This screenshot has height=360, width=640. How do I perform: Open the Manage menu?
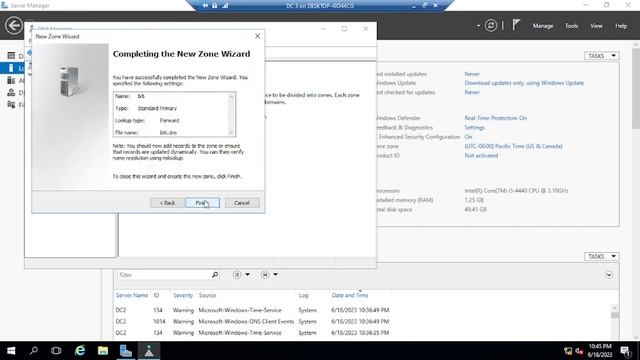click(x=543, y=26)
